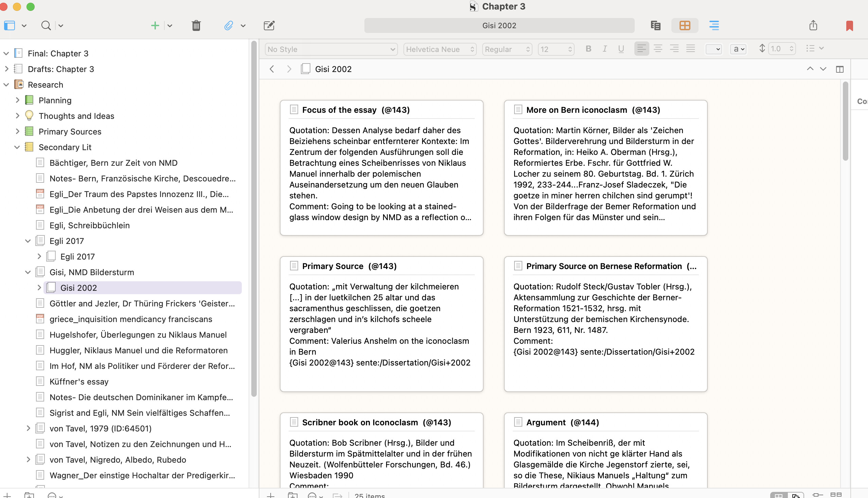This screenshot has height=498, width=868.
Task: Select the Primary Source index card
Action: (381, 323)
